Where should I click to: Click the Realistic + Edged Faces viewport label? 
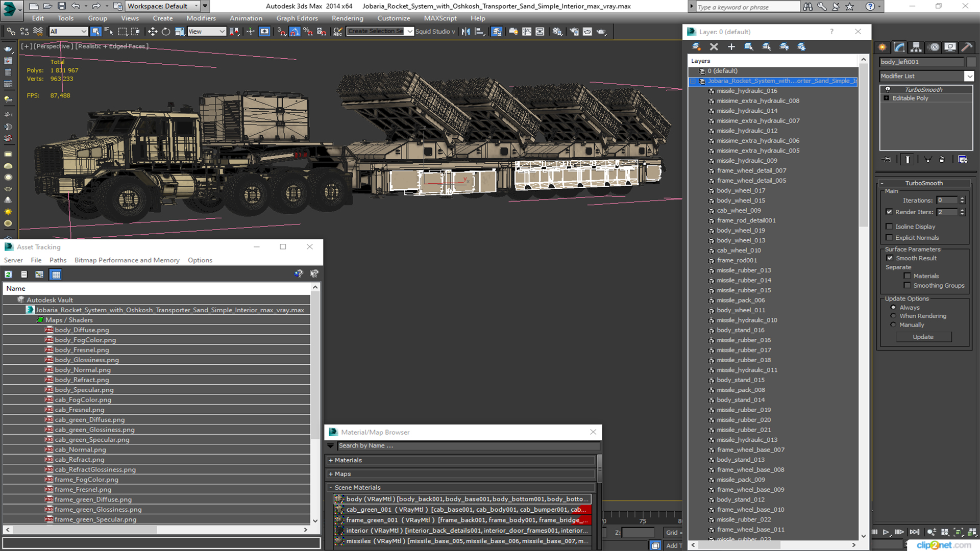click(112, 46)
